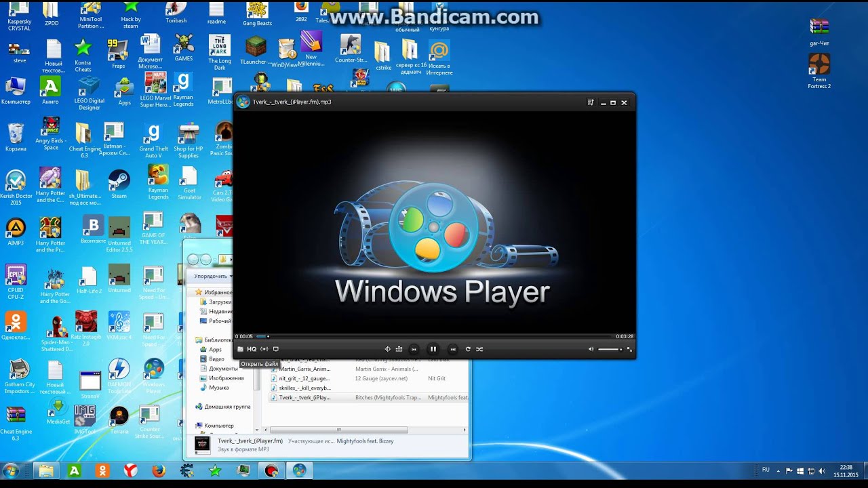Open the Музыка library in Explorer
The width and height of the screenshot is (868, 488).
214,388
